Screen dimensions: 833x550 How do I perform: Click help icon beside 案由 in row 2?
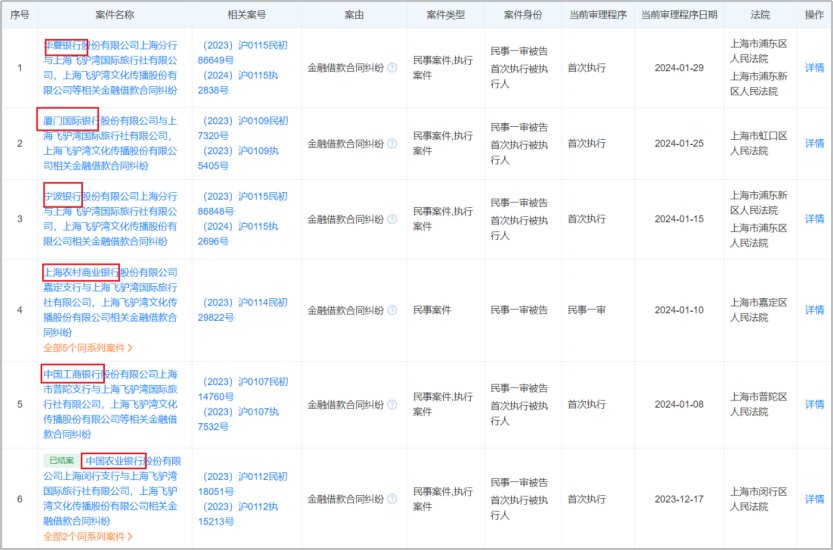pos(392,143)
